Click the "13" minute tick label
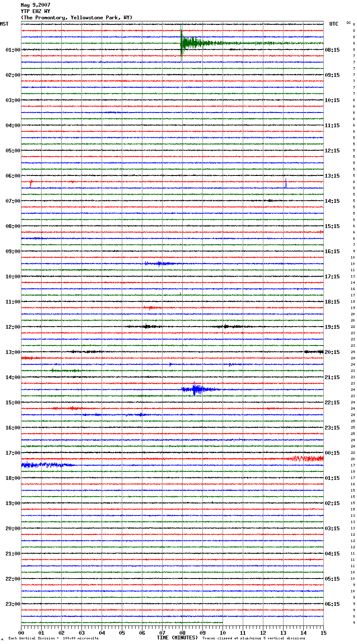The image size is (357, 644). click(x=283, y=633)
